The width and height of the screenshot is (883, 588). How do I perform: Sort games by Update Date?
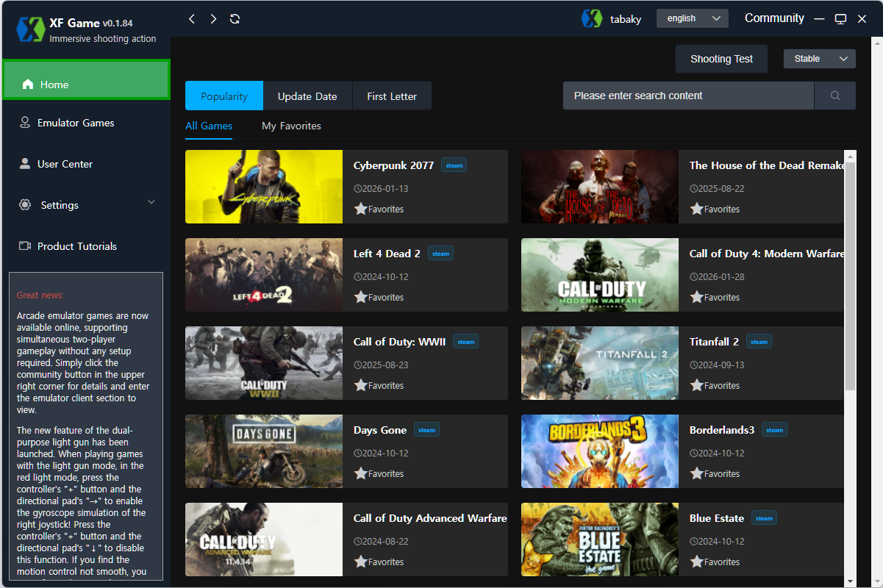tap(307, 96)
